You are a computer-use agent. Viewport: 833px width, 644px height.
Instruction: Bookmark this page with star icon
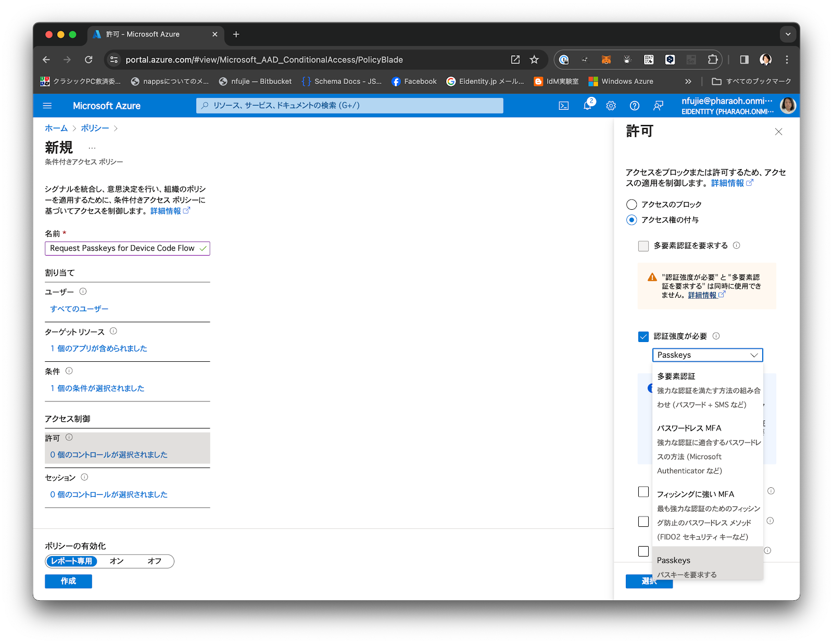point(534,59)
